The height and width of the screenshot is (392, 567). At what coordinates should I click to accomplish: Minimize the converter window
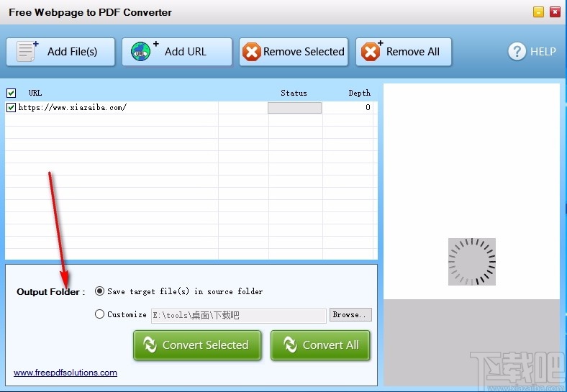click(x=538, y=12)
